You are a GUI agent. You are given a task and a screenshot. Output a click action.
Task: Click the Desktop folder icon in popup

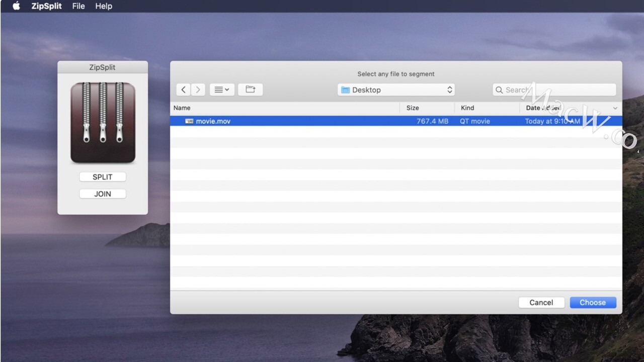(345, 90)
